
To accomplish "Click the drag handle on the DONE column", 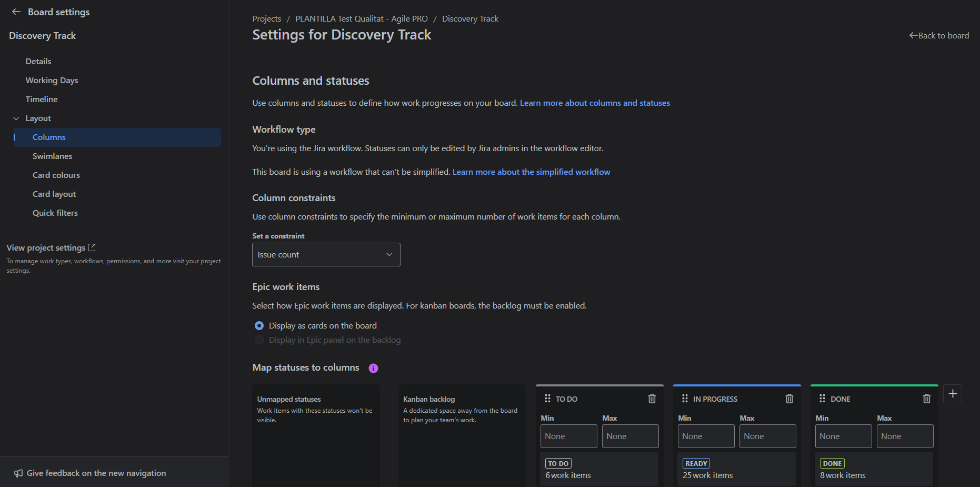I will [x=822, y=399].
